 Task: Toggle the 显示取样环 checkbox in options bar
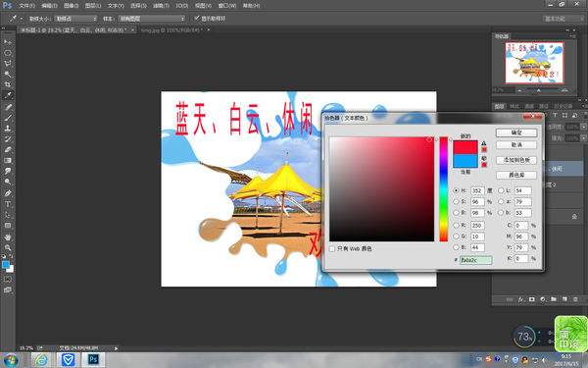pos(197,18)
